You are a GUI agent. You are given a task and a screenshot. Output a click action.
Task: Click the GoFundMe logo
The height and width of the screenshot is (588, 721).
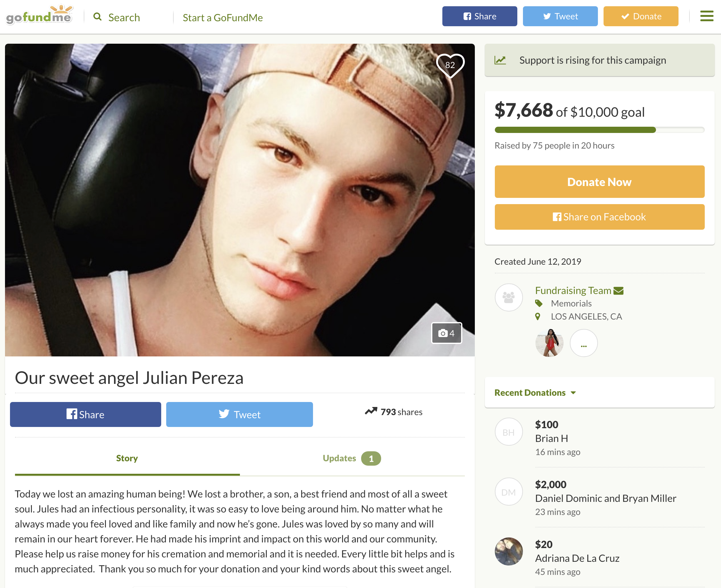(x=39, y=16)
